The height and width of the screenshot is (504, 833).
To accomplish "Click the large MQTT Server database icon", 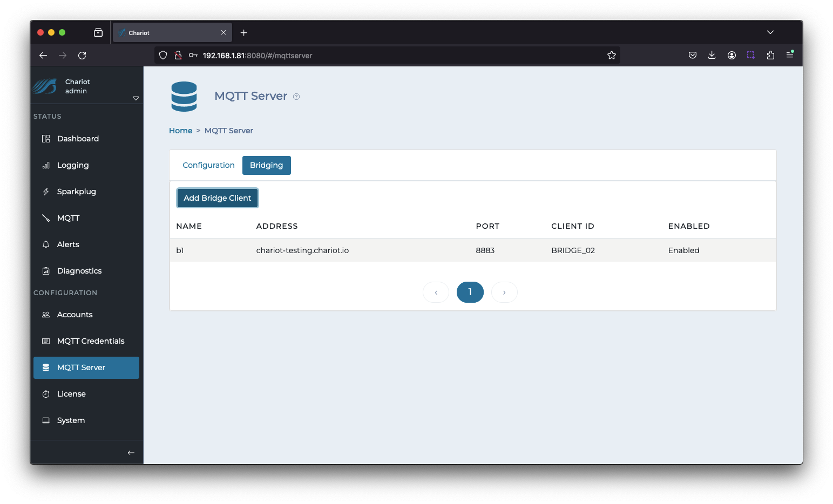I will [x=184, y=97].
